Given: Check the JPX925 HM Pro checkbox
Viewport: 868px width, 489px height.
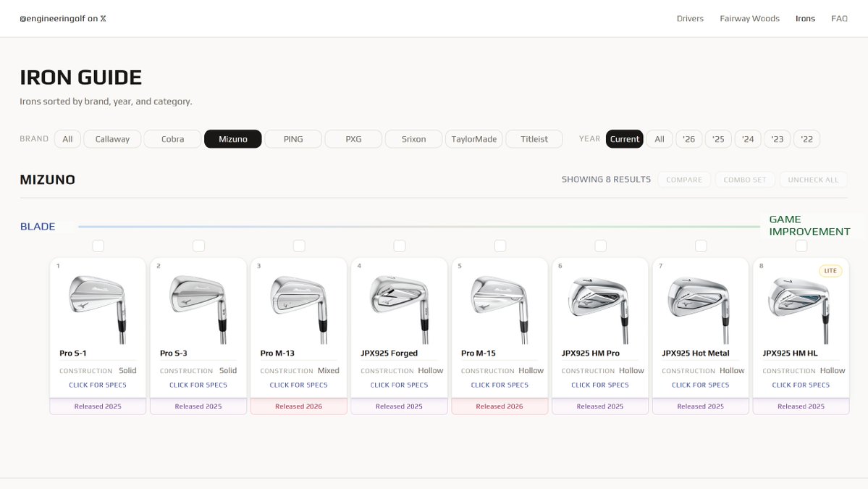Looking at the screenshot, I should pyautogui.click(x=601, y=246).
